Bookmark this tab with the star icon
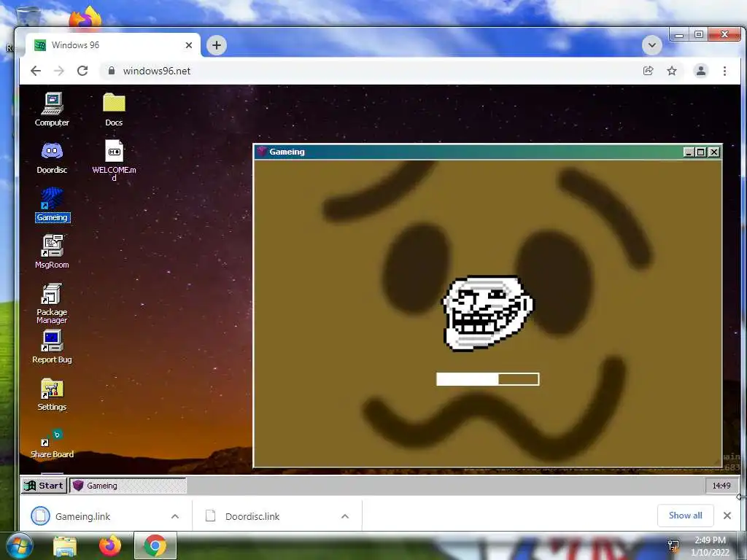 (672, 71)
